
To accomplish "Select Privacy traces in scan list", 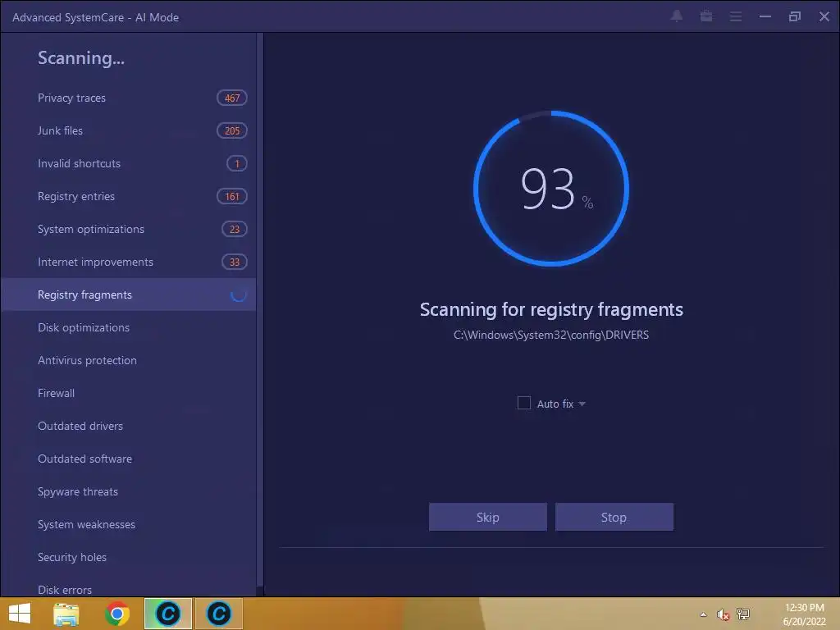I will click(127, 98).
